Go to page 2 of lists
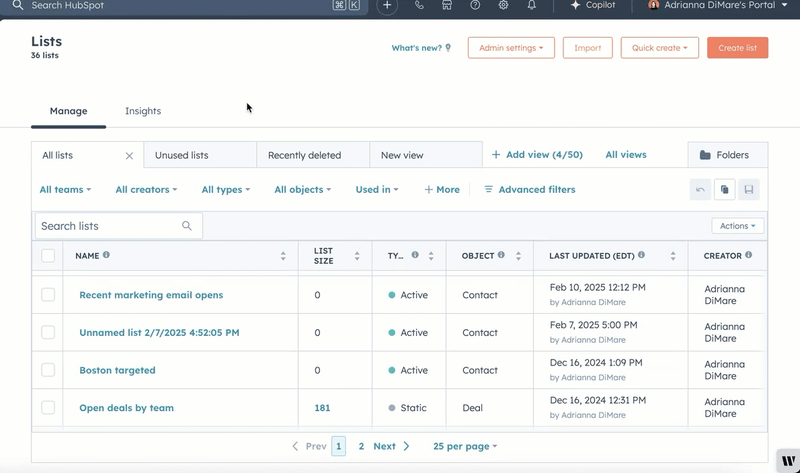The image size is (800, 473). coord(361,446)
